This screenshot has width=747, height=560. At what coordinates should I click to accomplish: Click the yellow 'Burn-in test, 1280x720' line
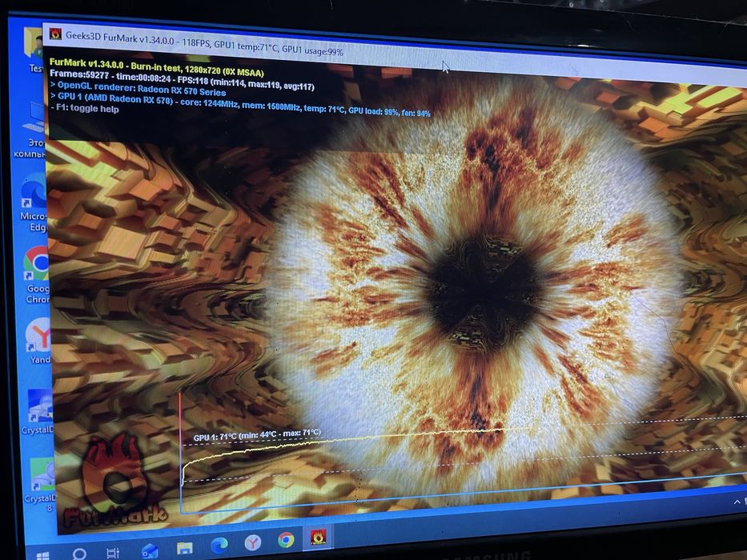(157, 67)
